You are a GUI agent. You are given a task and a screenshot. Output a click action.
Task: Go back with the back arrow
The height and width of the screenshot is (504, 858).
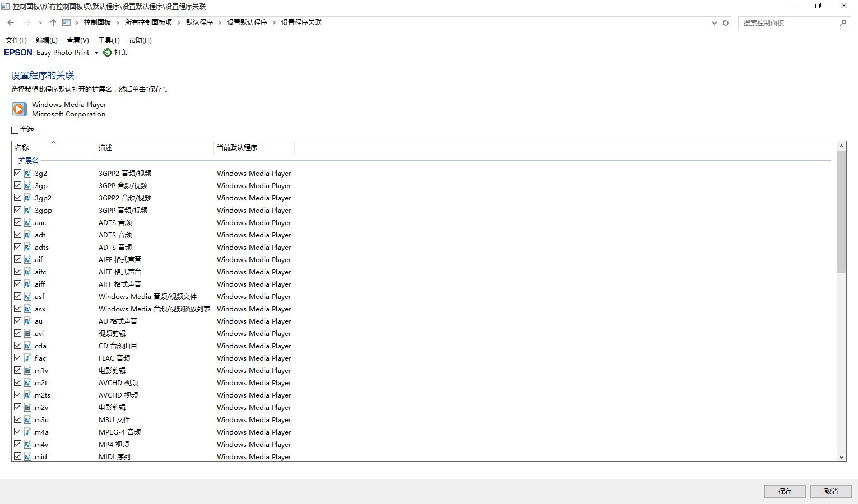11,22
